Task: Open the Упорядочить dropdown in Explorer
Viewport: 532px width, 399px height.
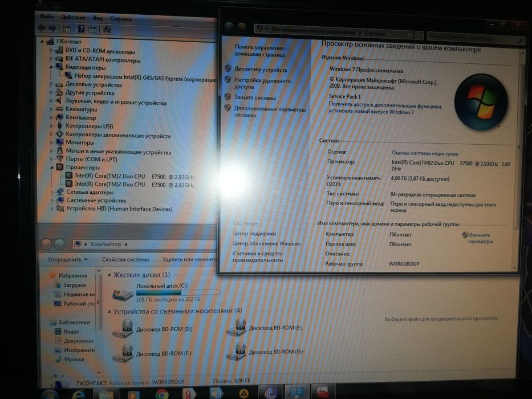Action: [x=67, y=259]
